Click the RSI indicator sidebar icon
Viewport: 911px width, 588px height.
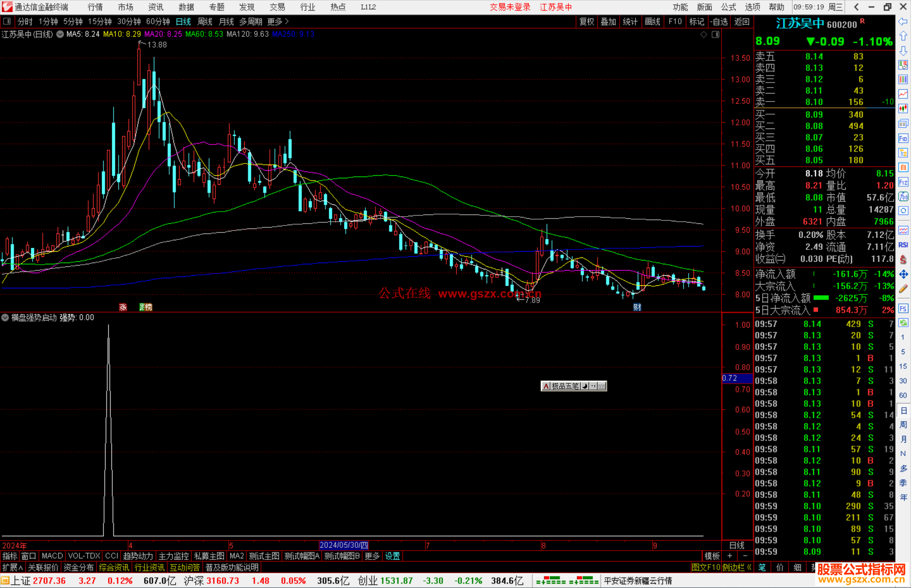pos(903,245)
